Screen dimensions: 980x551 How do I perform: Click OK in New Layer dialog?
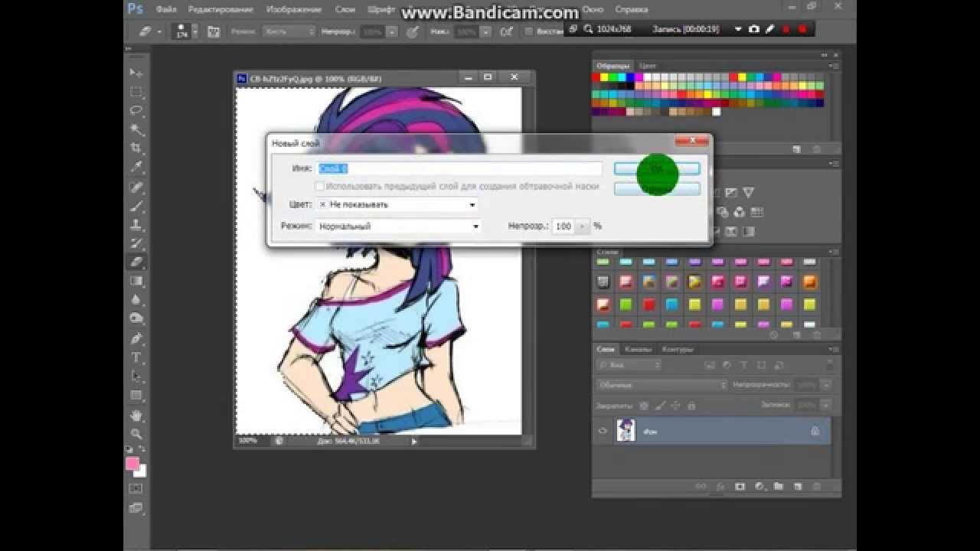(657, 168)
